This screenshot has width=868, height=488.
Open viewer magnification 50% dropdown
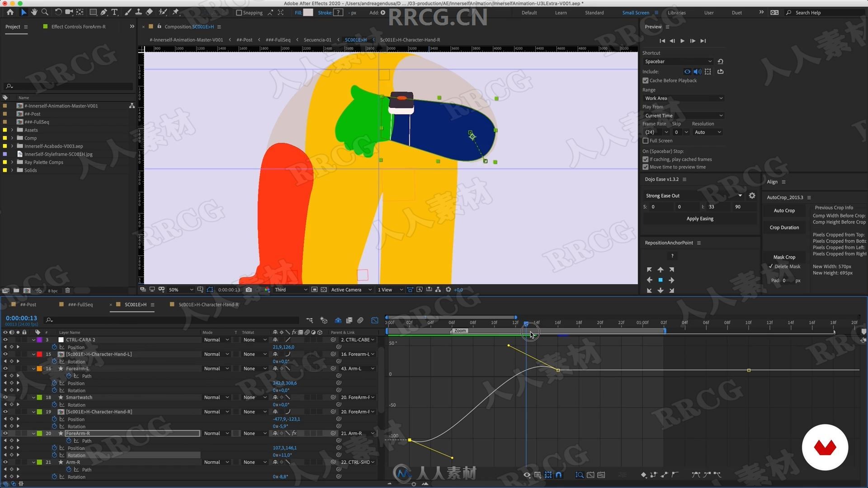tap(181, 290)
